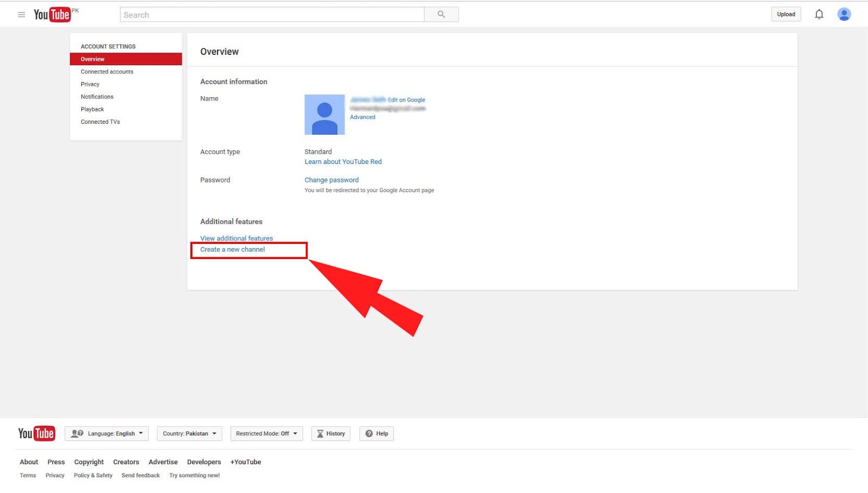The width and height of the screenshot is (868, 493).
Task: Click Copyright in footer
Action: click(89, 462)
